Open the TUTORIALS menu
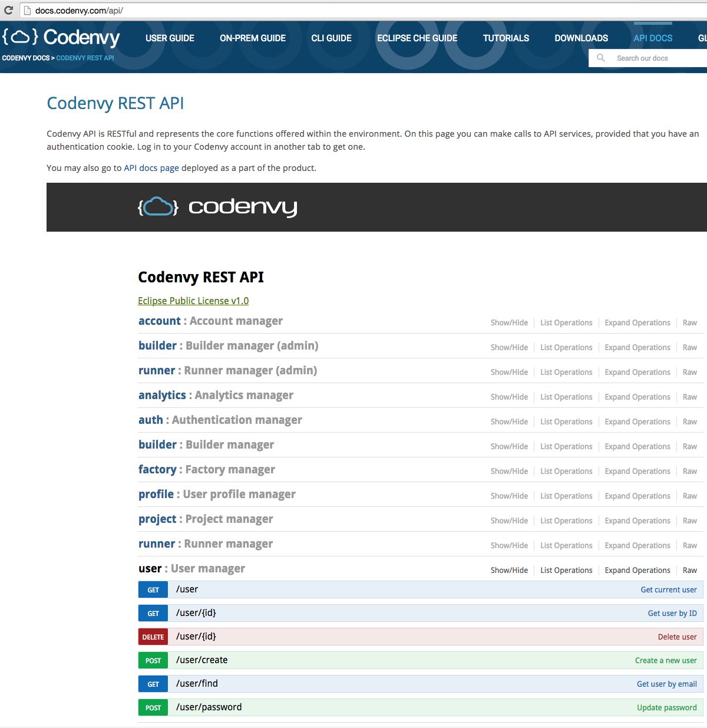This screenshot has width=707, height=728. coord(506,38)
